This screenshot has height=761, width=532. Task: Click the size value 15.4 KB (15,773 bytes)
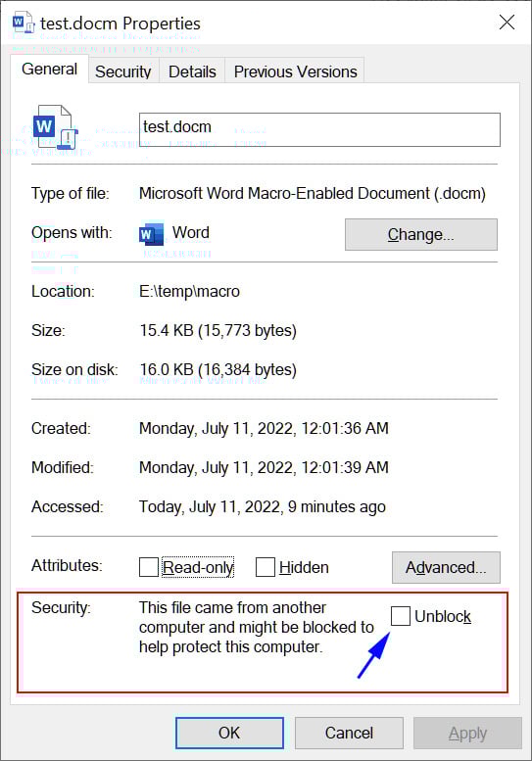tap(218, 331)
